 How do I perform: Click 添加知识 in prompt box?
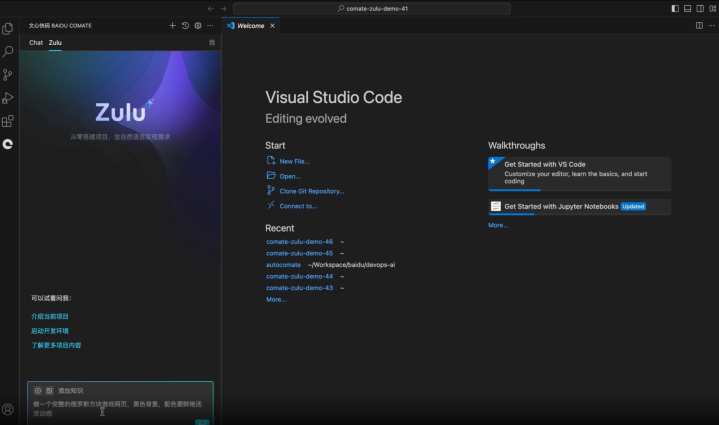(x=70, y=391)
